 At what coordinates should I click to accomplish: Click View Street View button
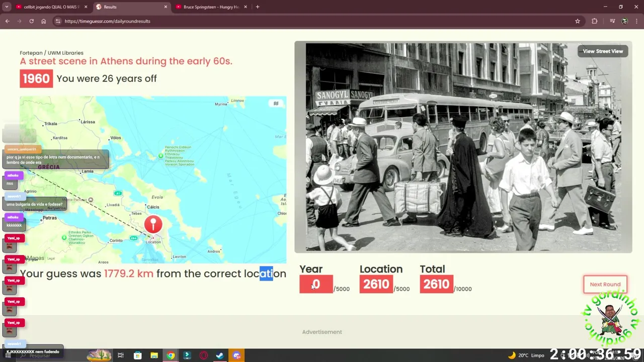click(603, 51)
